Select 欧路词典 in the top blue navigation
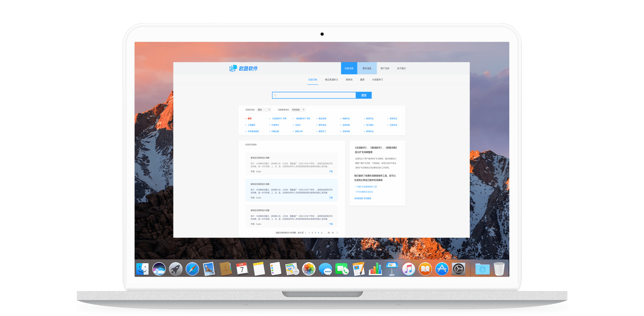This screenshot has width=644, height=316. (349, 68)
